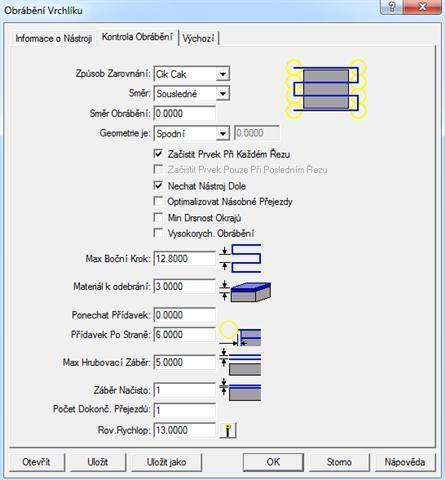Uncheck Začistit Prvek Při Každém Řezu
Image resolution: width=445 pixels, height=480 pixels.
pos(158,154)
